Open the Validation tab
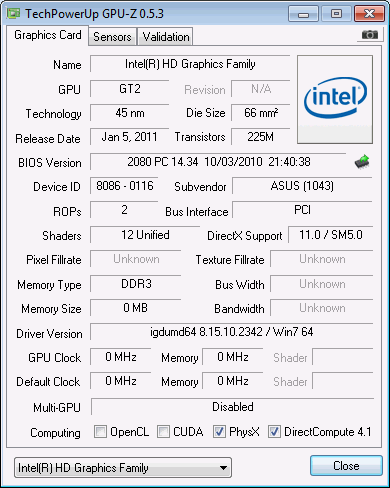This screenshot has width=390, height=488. pyautogui.click(x=166, y=37)
